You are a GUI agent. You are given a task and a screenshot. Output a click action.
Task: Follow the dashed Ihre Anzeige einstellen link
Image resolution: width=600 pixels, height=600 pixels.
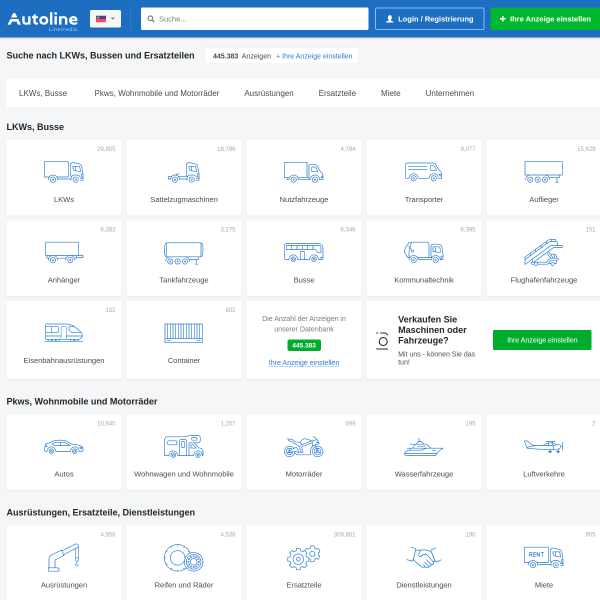(x=304, y=362)
